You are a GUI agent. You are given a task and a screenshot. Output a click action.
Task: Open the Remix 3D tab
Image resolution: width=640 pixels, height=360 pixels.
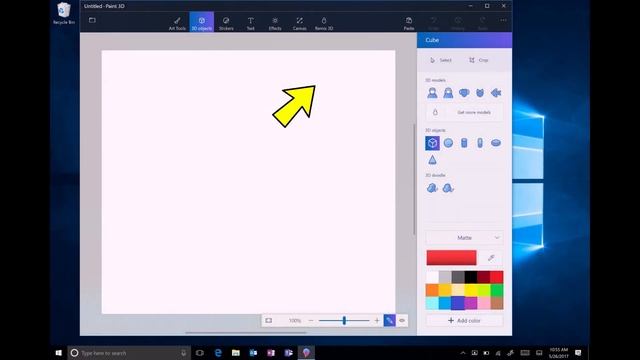pyautogui.click(x=324, y=23)
